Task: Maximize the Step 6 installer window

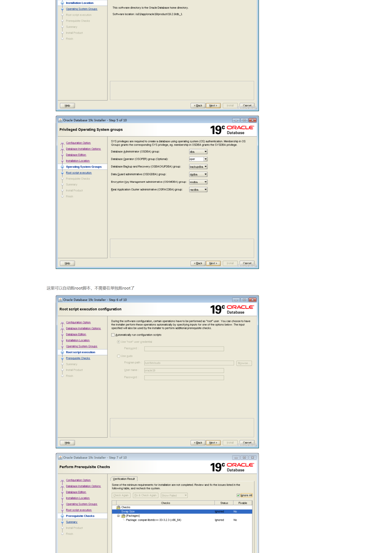Action: point(244,300)
